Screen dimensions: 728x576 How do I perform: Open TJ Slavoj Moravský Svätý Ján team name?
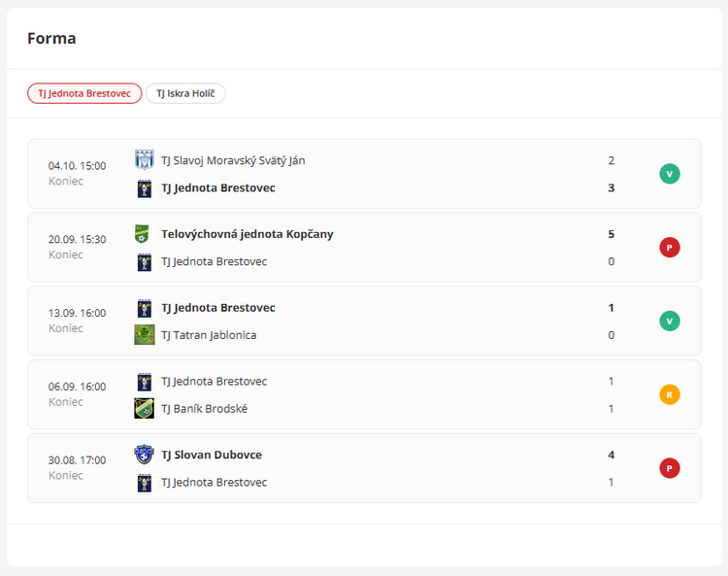tap(233, 160)
